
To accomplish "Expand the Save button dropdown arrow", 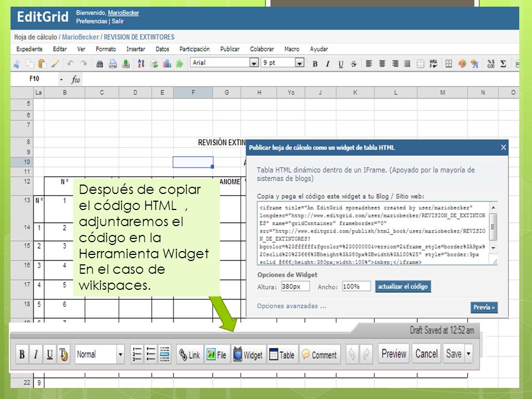I will (469, 354).
